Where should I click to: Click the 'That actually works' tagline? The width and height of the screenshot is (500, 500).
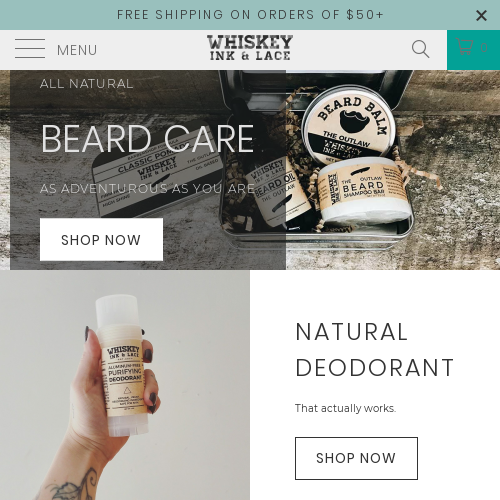[346, 408]
